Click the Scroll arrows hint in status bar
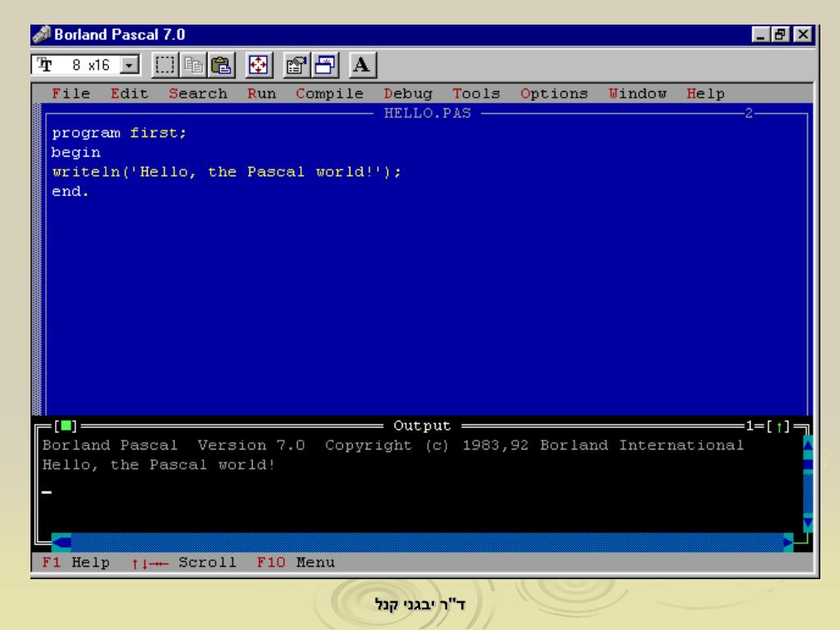840x630 pixels. [184, 563]
